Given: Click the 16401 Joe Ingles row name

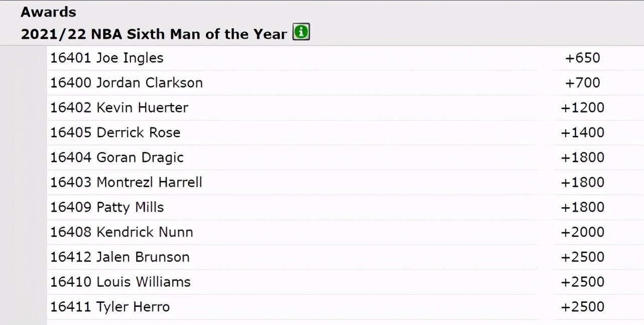Looking at the screenshot, I should [x=107, y=58].
